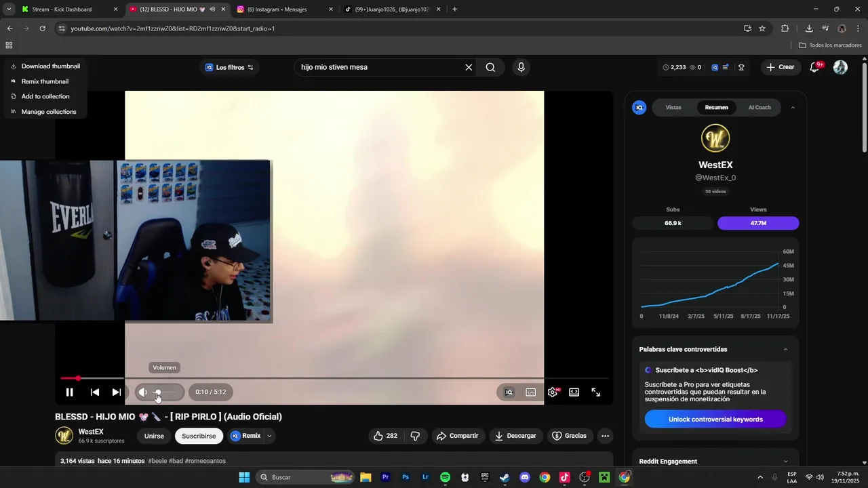
Task: Switch to the Resumen tab
Action: click(x=716, y=107)
